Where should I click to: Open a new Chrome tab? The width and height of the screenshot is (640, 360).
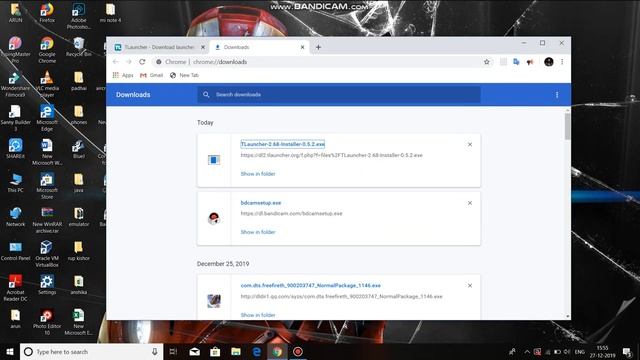point(318,47)
